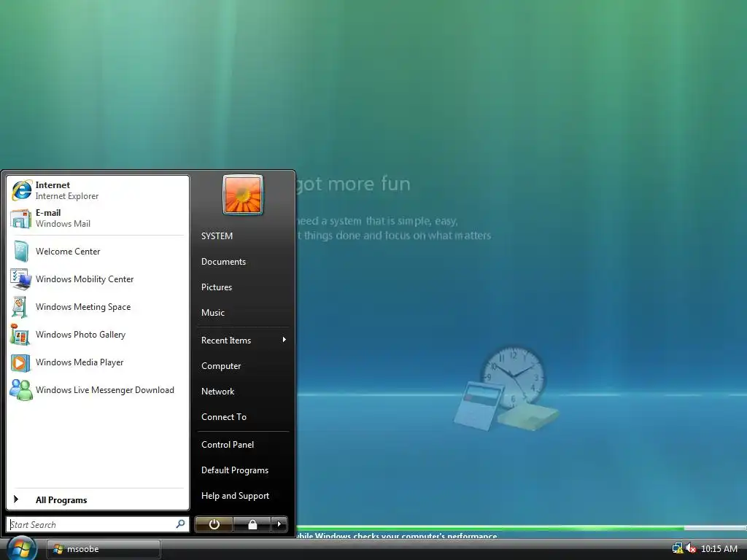Launch Windows Mail icon
The width and height of the screenshot is (747, 560).
21,218
